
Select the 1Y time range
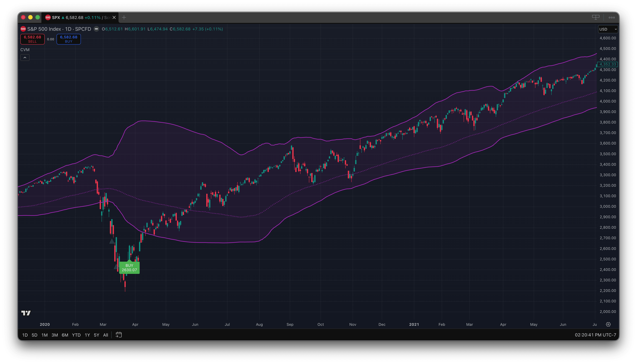tap(87, 335)
